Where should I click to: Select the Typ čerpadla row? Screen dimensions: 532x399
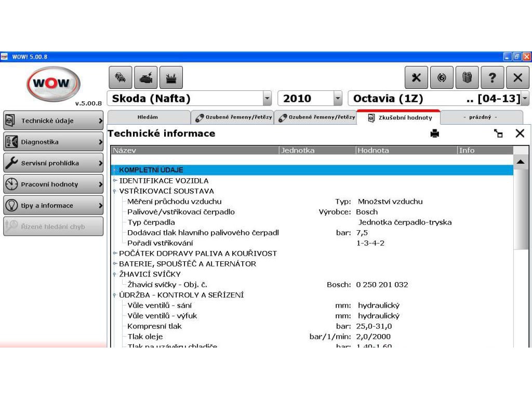point(312,222)
